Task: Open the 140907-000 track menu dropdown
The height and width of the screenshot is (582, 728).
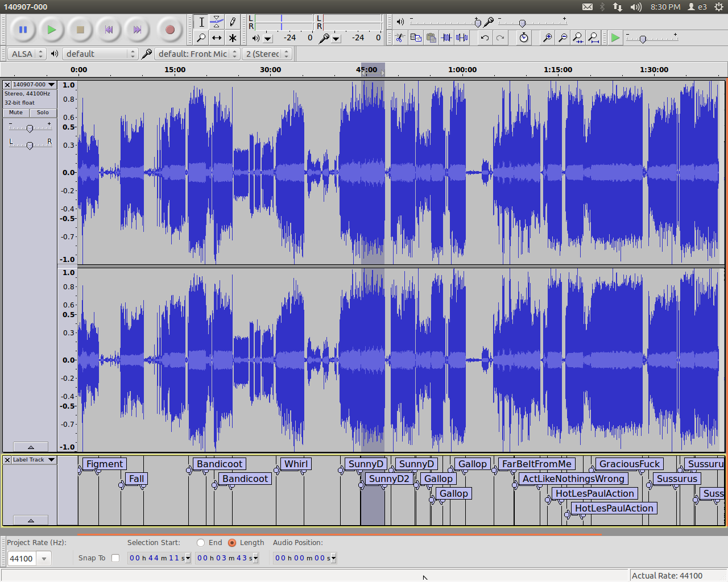Action: coord(34,85)
